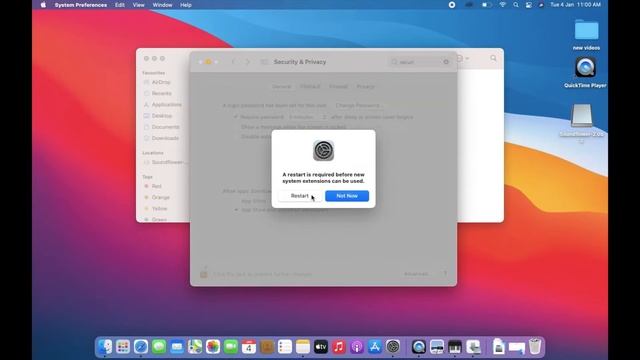Clear the Security & Privacy search field
Screen dimensions: 640x360
446,62
